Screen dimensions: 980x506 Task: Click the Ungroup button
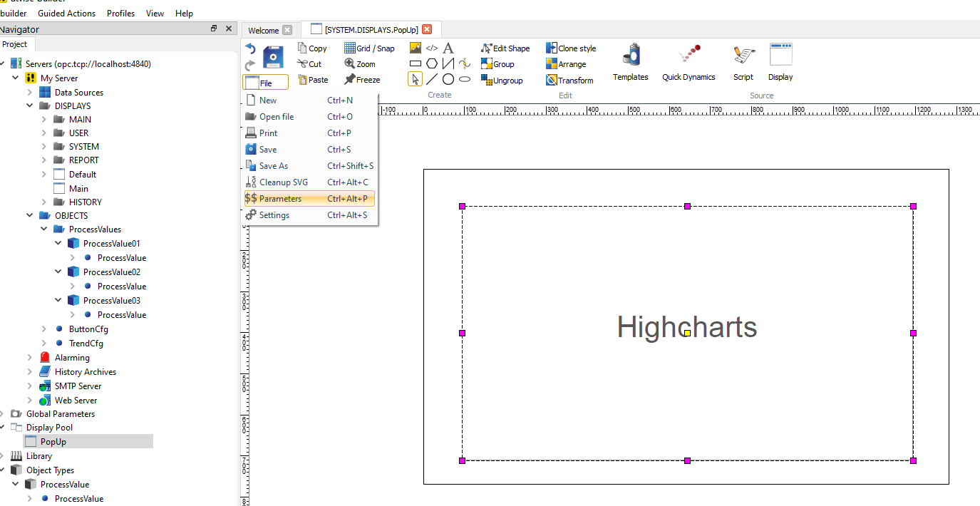502,81
